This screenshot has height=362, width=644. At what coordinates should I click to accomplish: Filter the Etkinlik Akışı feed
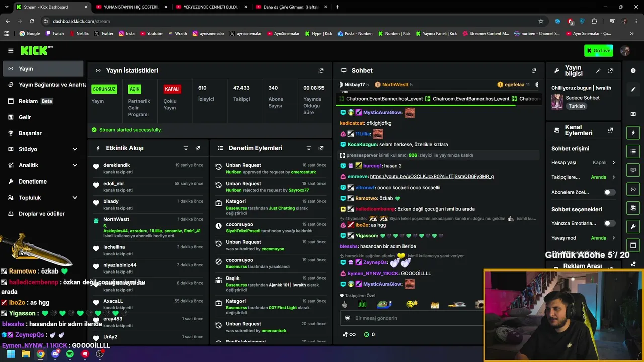click(x=186, y=148)
